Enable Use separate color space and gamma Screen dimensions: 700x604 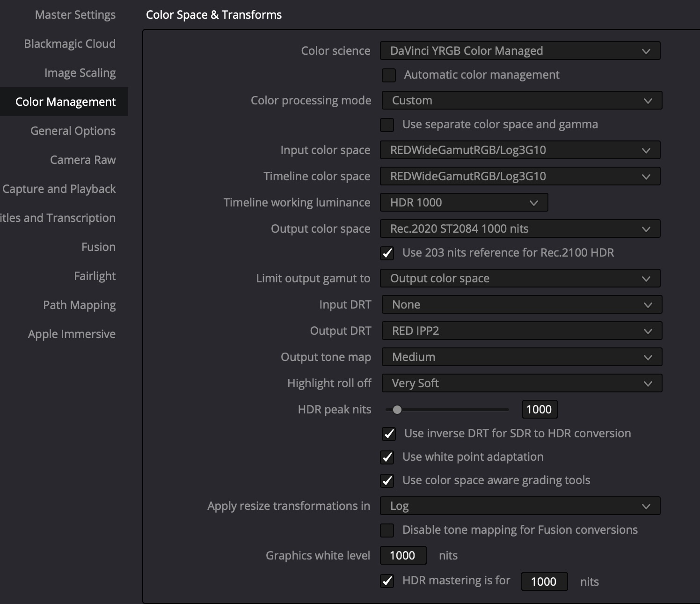click(387, 125)
